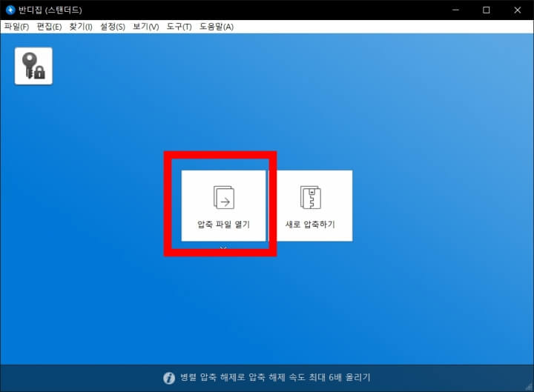Expand the chevron below 압축 파일 열기
Viewport: 534px width, 392px height.
(223, 248)
